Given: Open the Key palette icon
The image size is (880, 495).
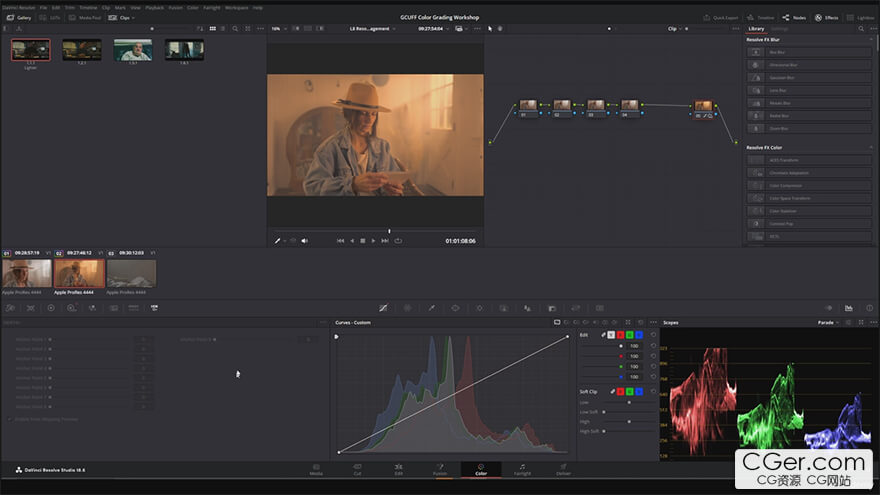Looking at the screenshot, I should (552, 308).
